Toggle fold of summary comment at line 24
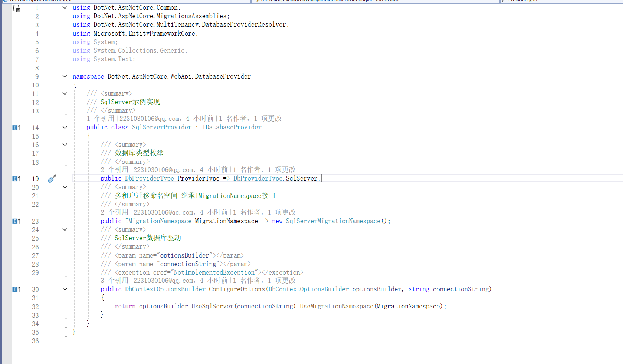The width and height of the screenshot is (623, 364). click(65, 229)
